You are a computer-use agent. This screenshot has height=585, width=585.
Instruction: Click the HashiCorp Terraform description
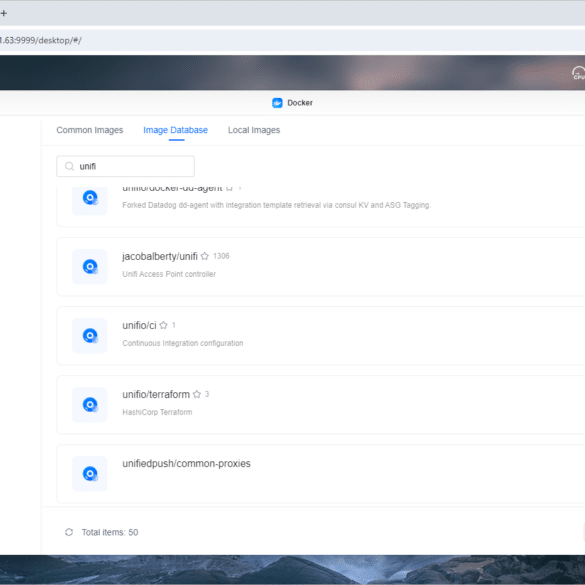click(x=157, y=412)
